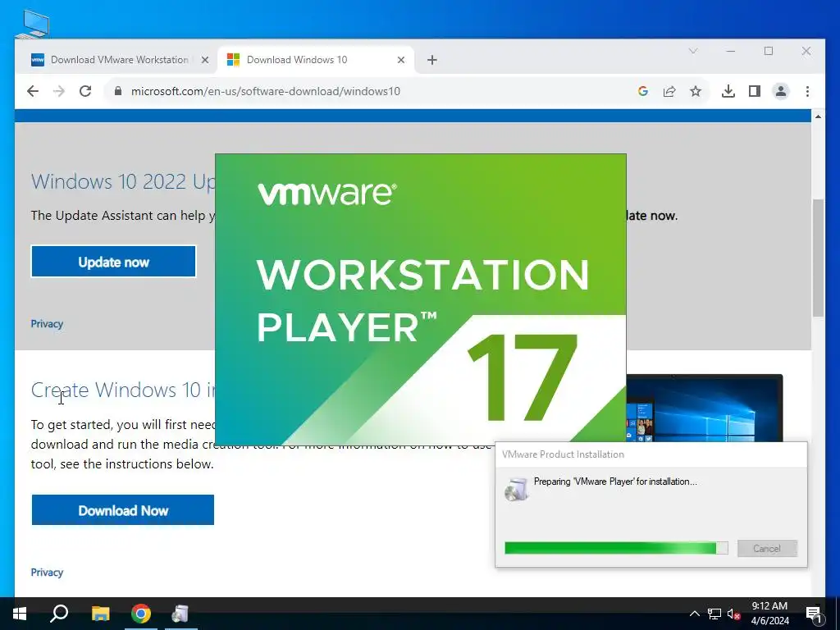Open Privacy link under Download Now
The width and height of the screenshot is (840, 630).
click(47, 572)
